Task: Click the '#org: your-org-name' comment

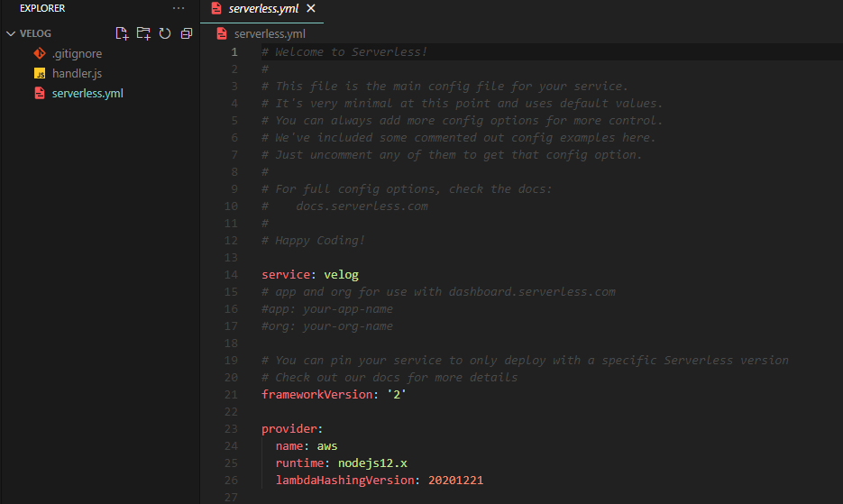Action: (327, 326)
